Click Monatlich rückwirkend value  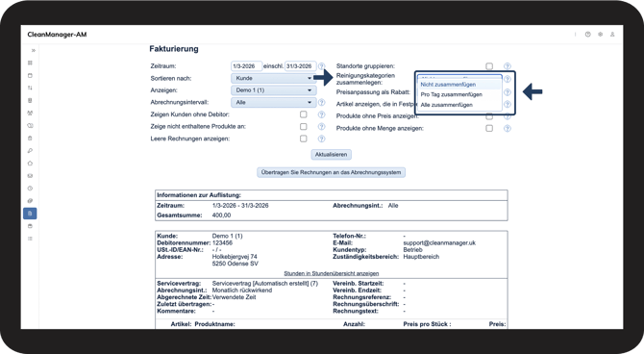click(242, 291)
